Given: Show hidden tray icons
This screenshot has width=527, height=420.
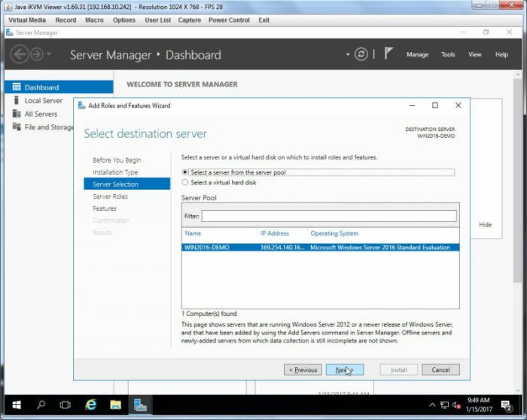Looking at the screenshot, I should 432,405.
